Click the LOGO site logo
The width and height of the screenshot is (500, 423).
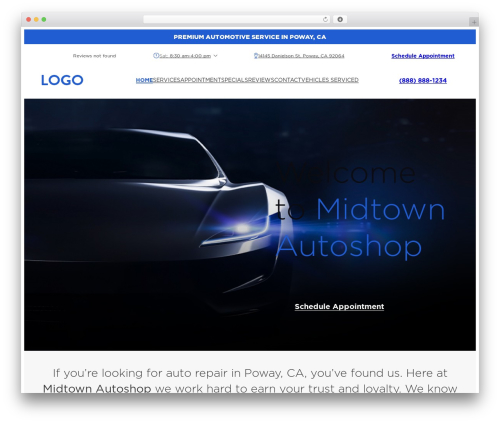pyautogui.click(x=62, y=80)
